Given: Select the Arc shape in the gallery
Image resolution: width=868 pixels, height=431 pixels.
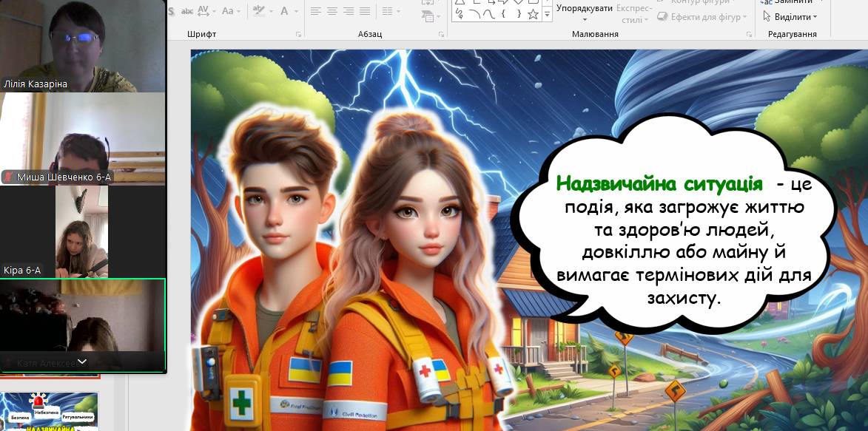Looking at the screenshot, I should [x=474, y=14].
